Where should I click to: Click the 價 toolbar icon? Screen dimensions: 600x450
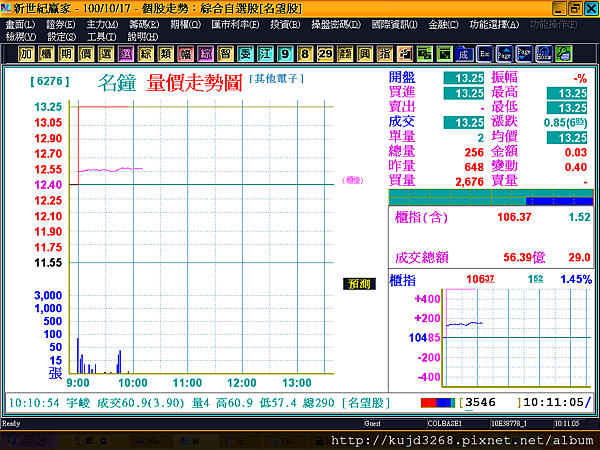point(86,54)
